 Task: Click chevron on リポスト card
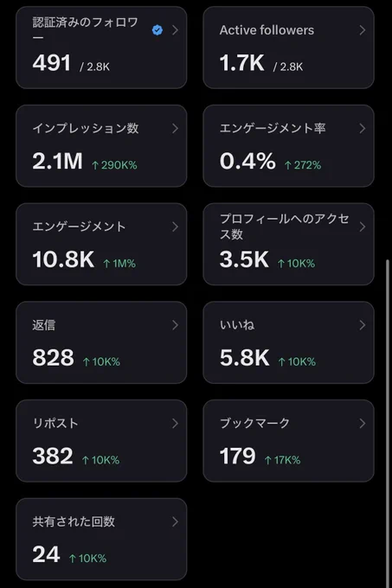175,424
